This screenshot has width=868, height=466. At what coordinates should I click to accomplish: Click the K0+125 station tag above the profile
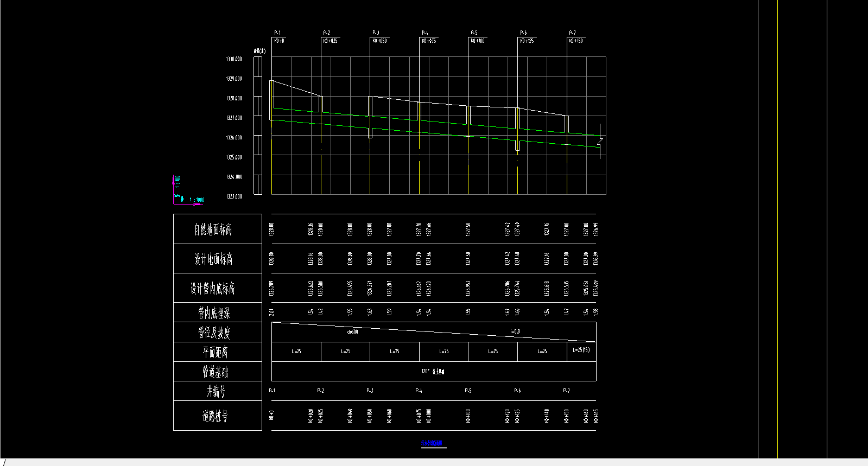pos(527,41)
